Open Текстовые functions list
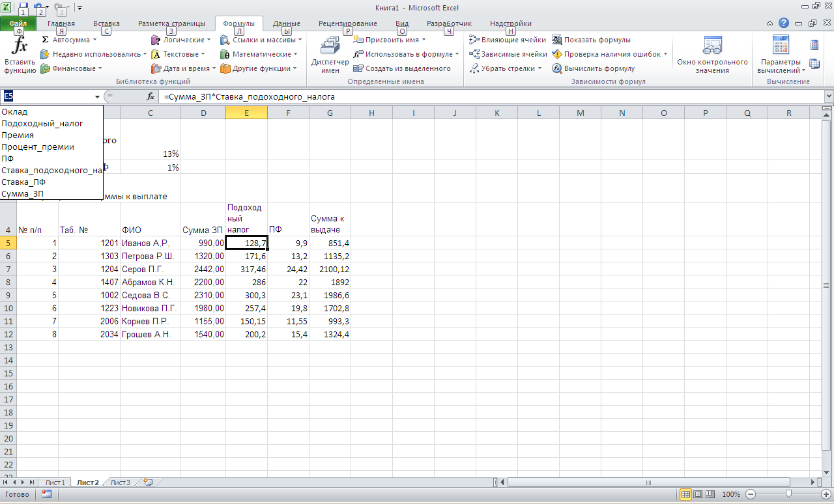This screenshot has height=504, width=834. tap(178, 54)
